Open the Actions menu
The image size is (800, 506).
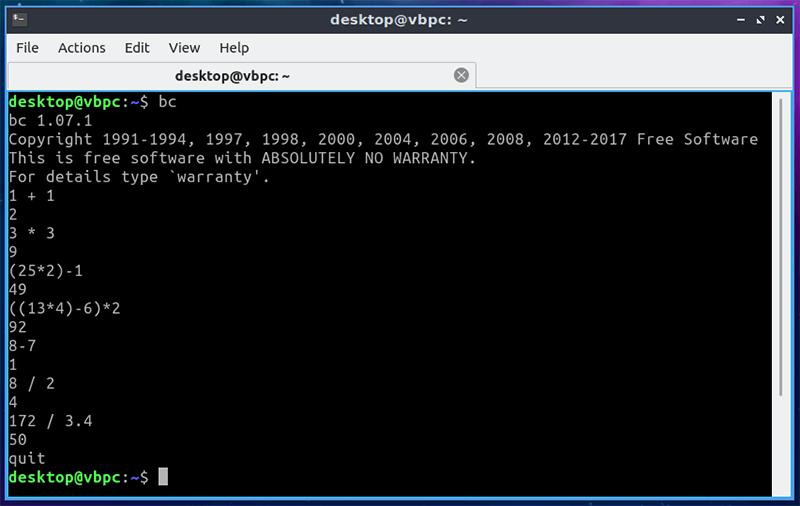click(82, 48)
